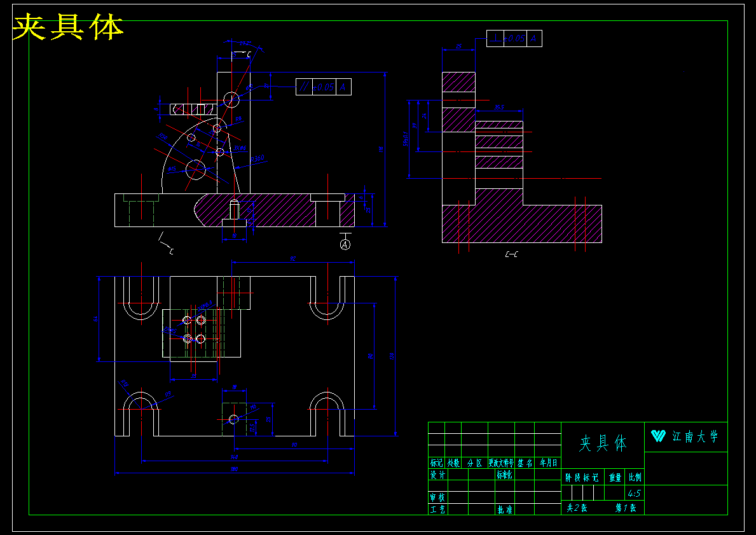
Task: Click the Jiangnan University logo in title block
Action: 658,436
